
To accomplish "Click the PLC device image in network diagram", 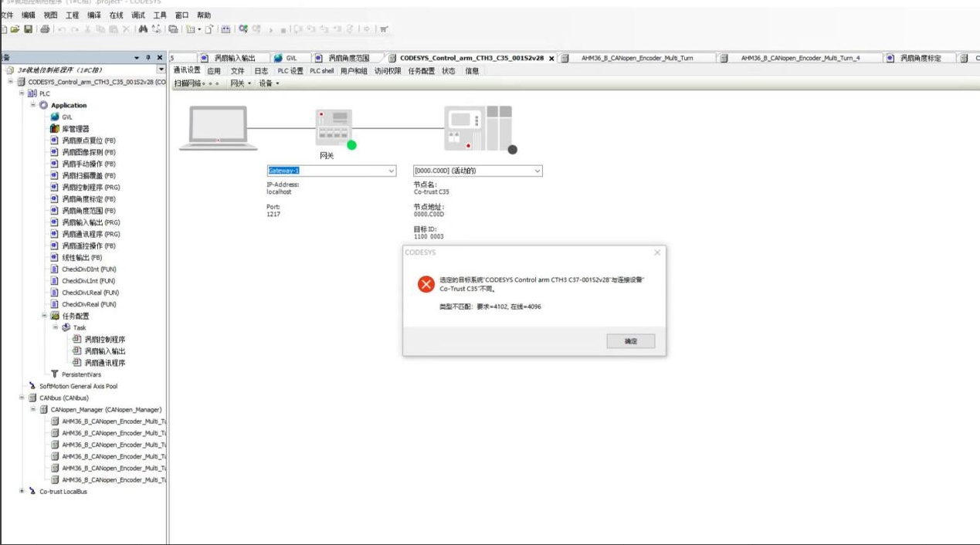I will 477,127.
